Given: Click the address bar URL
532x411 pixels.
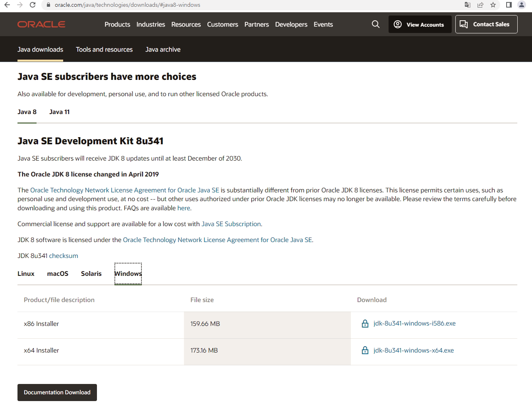Looking at the screenshot, I should click(x=128, y=5).
